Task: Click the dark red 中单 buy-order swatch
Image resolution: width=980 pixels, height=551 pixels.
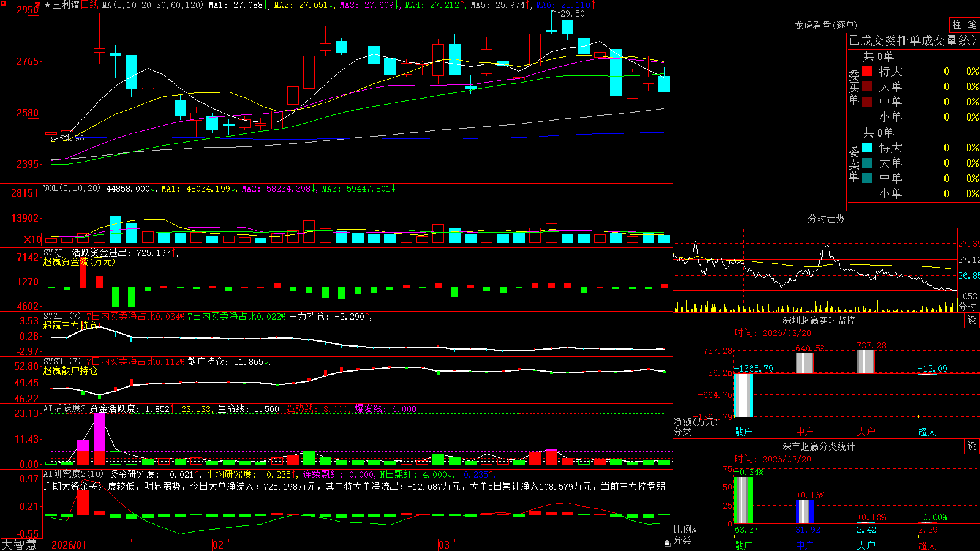Action: tap(867, 102)
